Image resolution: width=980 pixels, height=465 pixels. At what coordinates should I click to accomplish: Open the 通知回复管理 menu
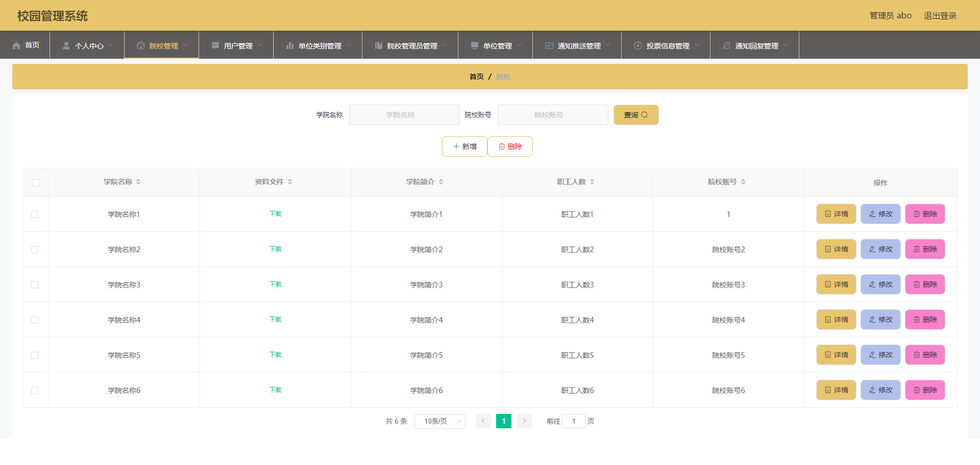tap(755, 45)
